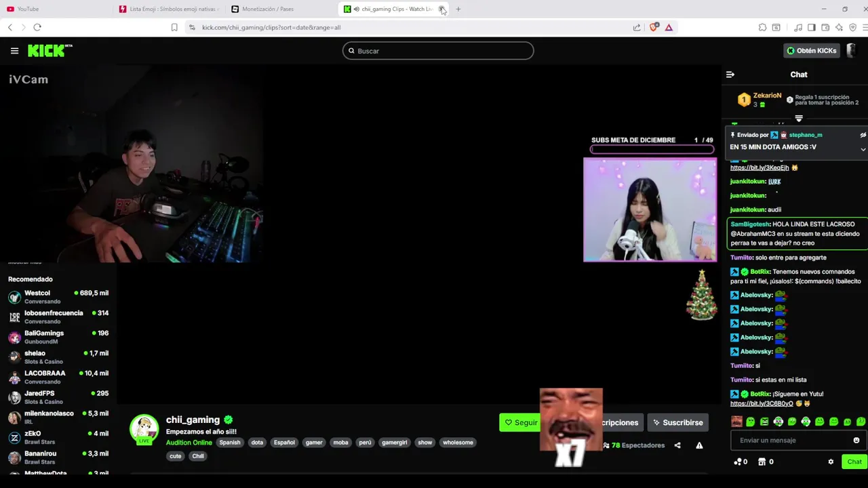The height and width of the screenshot is (488, 868).
Task: Click the gamergirl tag
Action: pos(395,443)
